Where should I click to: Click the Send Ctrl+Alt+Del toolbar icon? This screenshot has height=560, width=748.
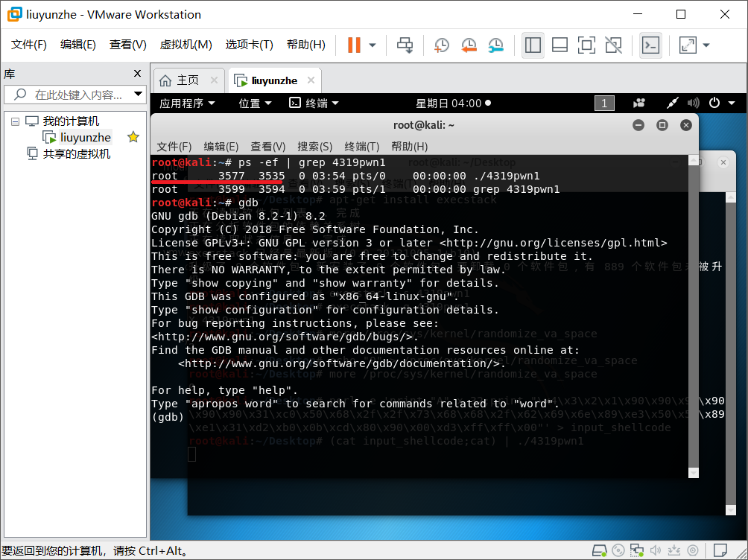405,45
